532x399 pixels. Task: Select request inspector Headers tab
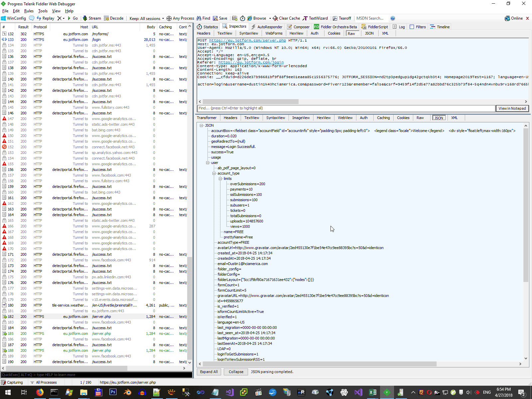[203, 33]
